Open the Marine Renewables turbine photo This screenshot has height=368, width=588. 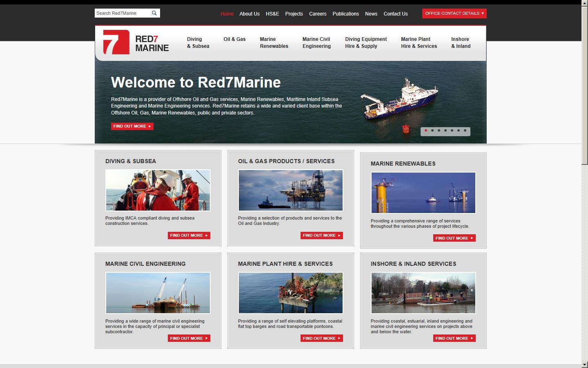point(423,193)
